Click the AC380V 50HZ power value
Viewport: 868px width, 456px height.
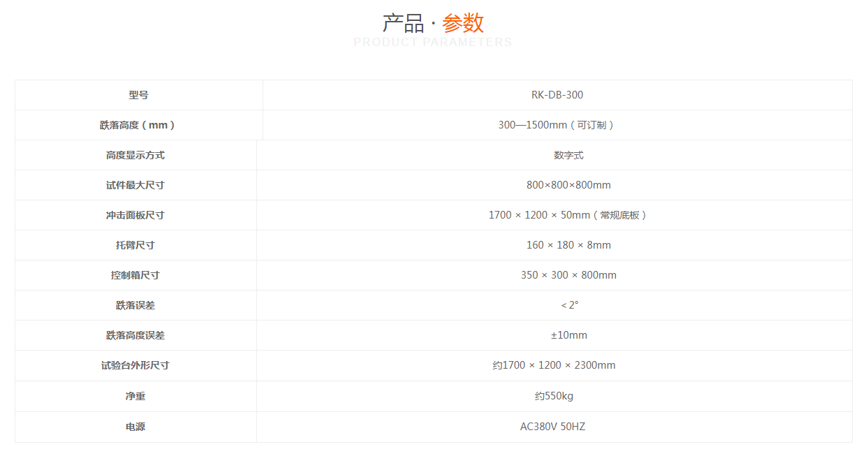(552, 427)
